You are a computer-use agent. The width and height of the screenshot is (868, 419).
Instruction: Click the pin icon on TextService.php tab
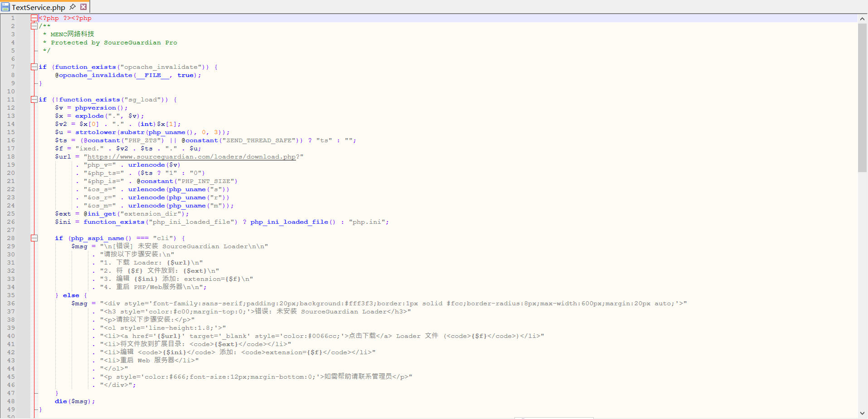coord(73,7)
